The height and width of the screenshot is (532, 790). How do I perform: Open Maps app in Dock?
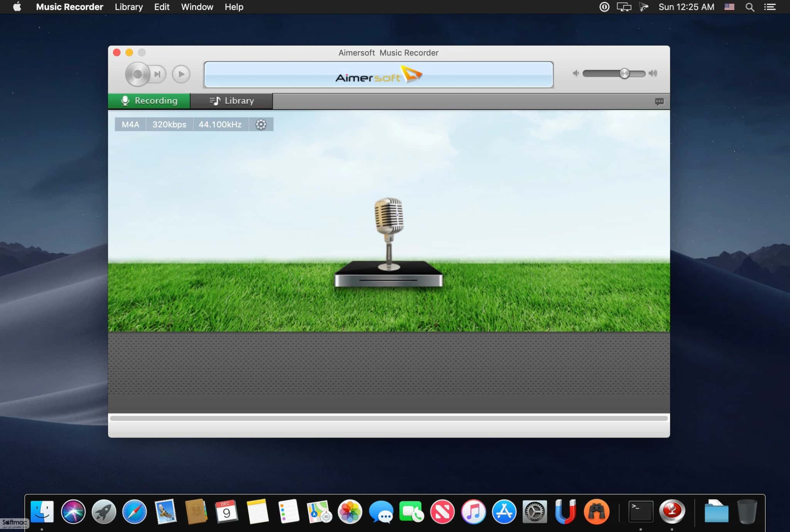pyautogui.click(x=319, y=512)
